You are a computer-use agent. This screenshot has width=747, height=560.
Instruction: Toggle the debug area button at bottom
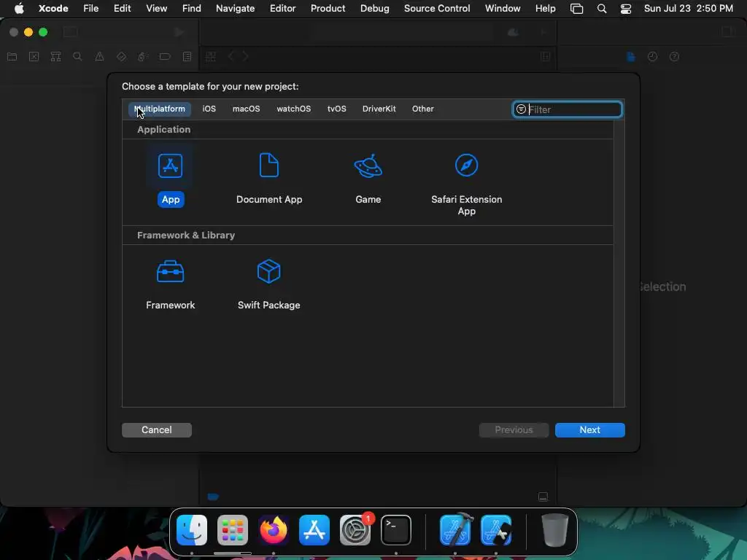tap(543, 497)
